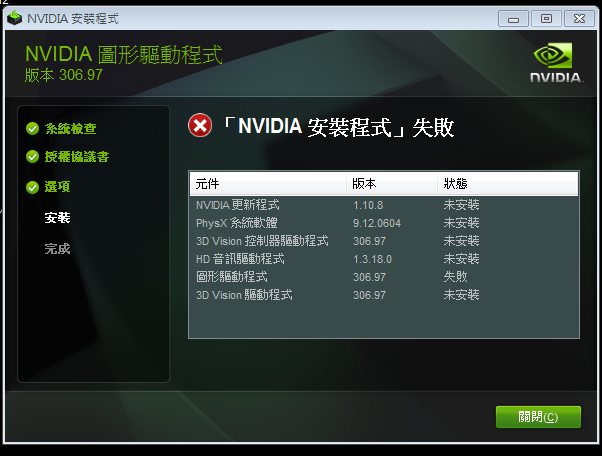Click the green checkmark beside 選項
This screenshot has width=602, height=456.
[x=33, y=187]
